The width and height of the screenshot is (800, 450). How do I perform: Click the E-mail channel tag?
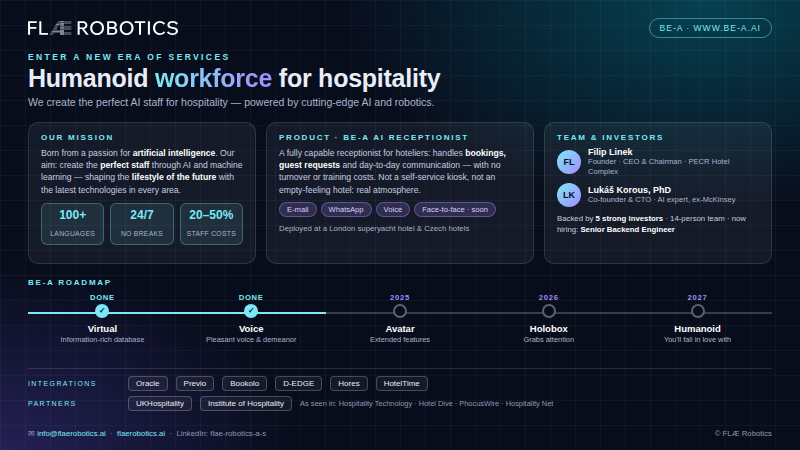click(297, 209)
